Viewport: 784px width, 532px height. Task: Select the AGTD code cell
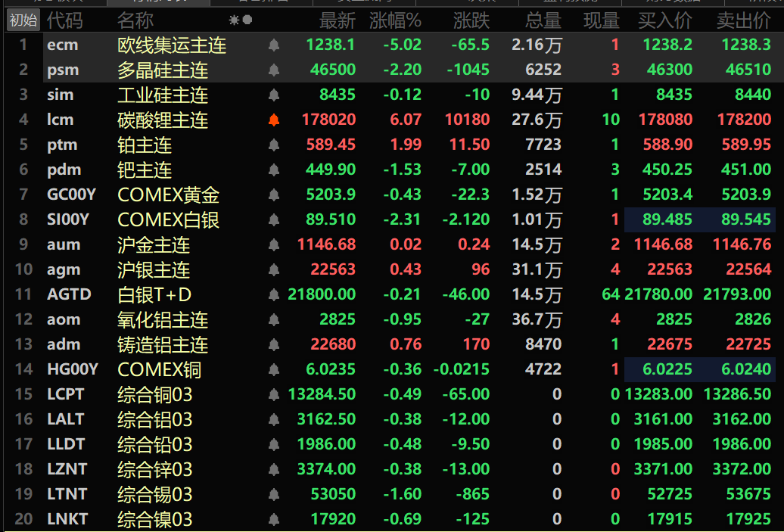(x=69, y=294)
